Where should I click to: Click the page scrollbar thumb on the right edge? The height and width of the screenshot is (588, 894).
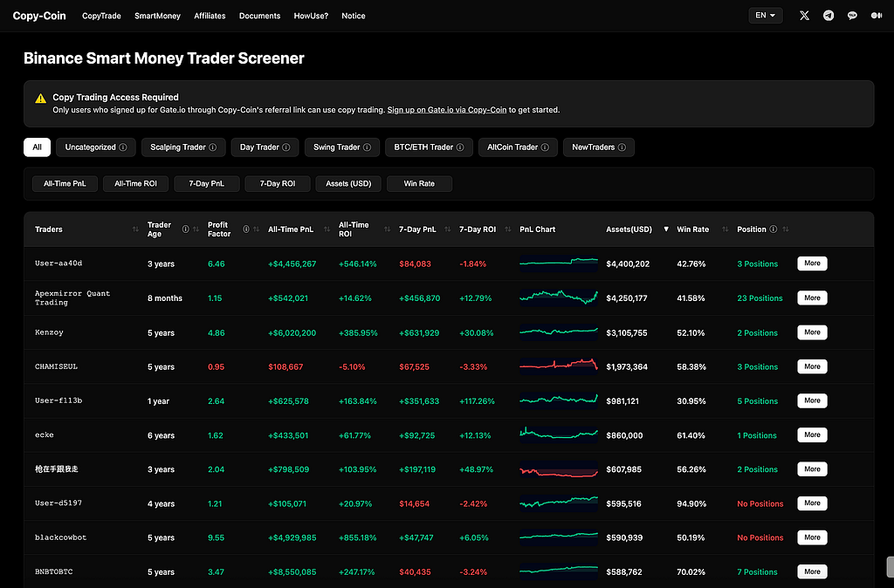point(890,567)
